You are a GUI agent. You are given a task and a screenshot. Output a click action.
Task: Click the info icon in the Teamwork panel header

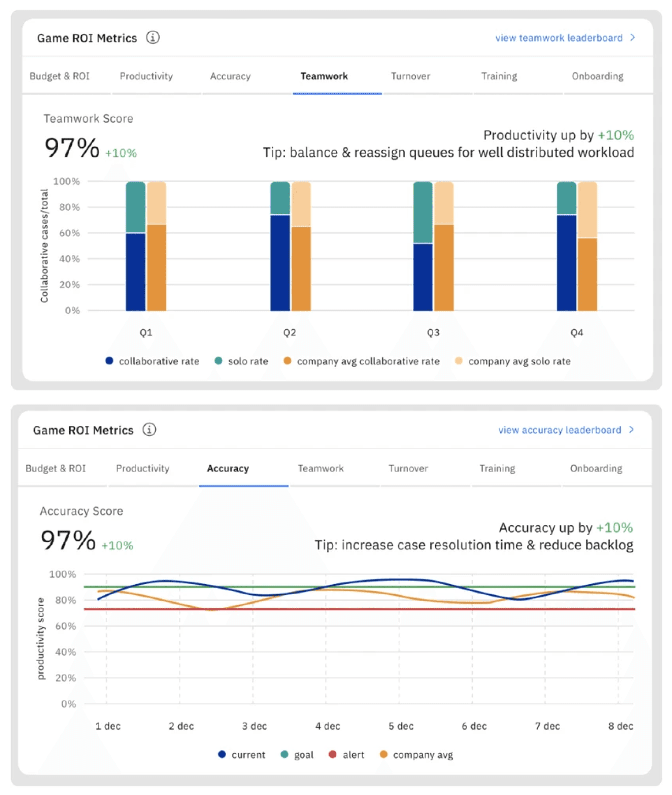click(x=153, y=38)
